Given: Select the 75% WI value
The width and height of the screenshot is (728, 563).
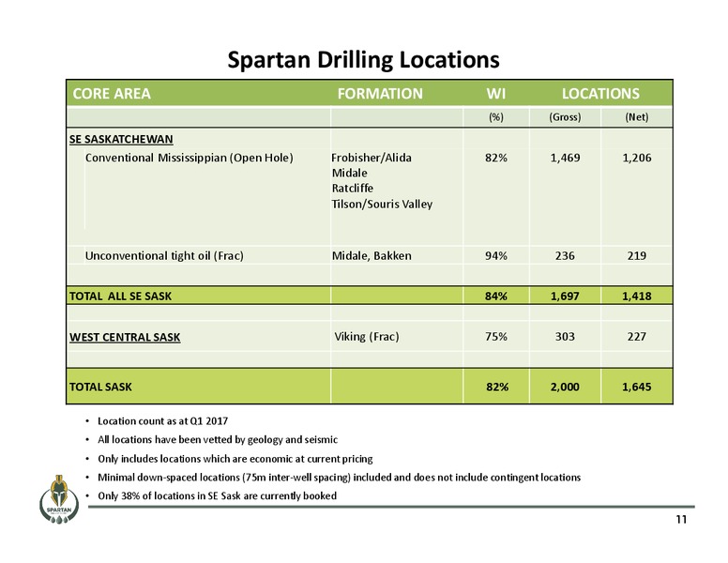Looking at the screenshot, I should click(x=496, y=337).
